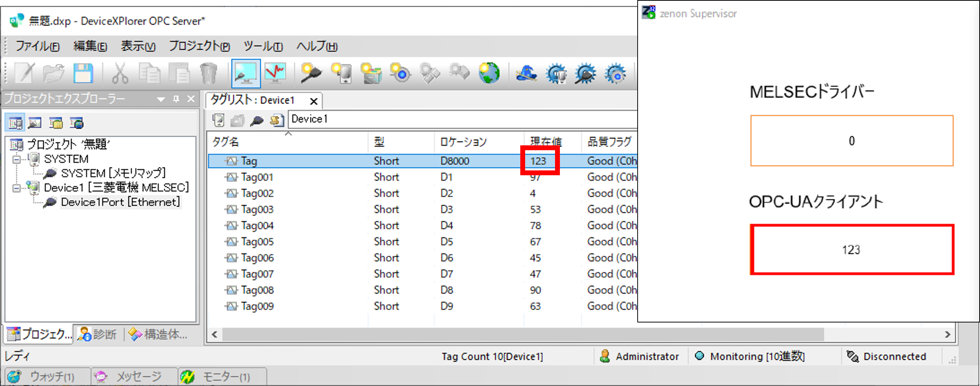
Task: Pin the project explorer panel
Action: tap(176, 99)
